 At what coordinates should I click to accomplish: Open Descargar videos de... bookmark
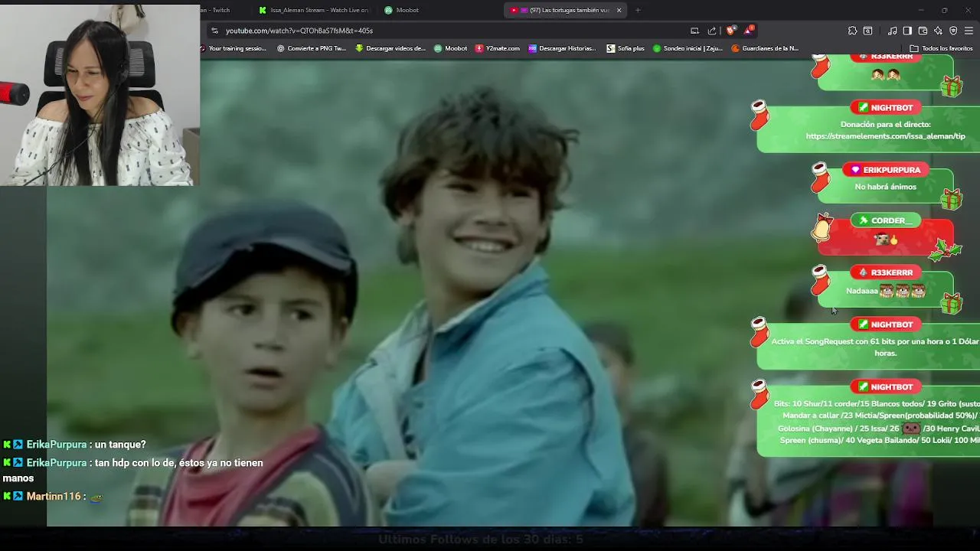[390, 48]
